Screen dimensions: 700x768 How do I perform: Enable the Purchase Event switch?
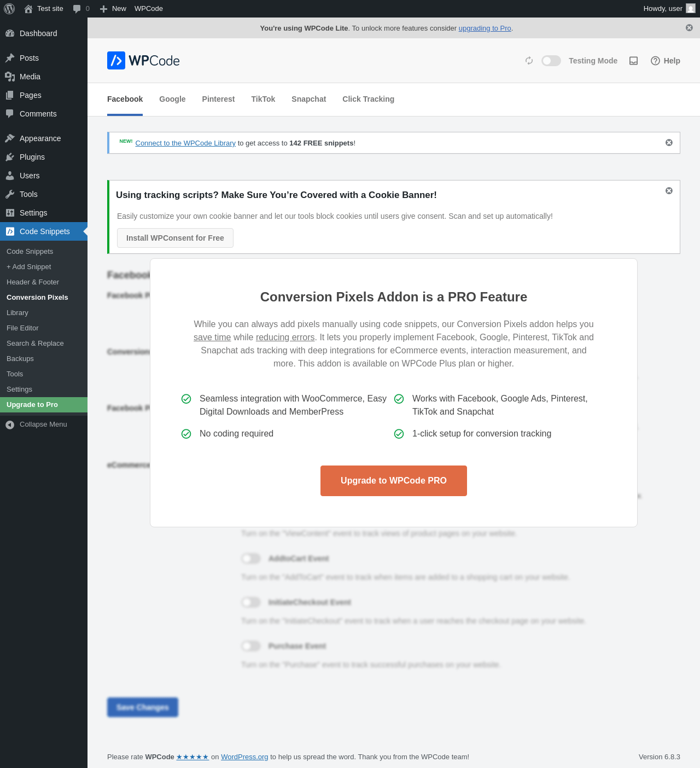(251, 646)
